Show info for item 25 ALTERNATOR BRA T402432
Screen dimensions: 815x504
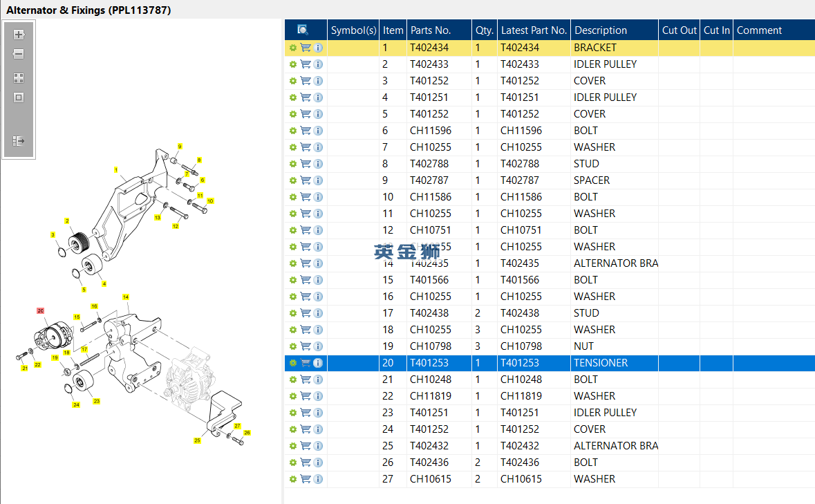click(318, 446)
